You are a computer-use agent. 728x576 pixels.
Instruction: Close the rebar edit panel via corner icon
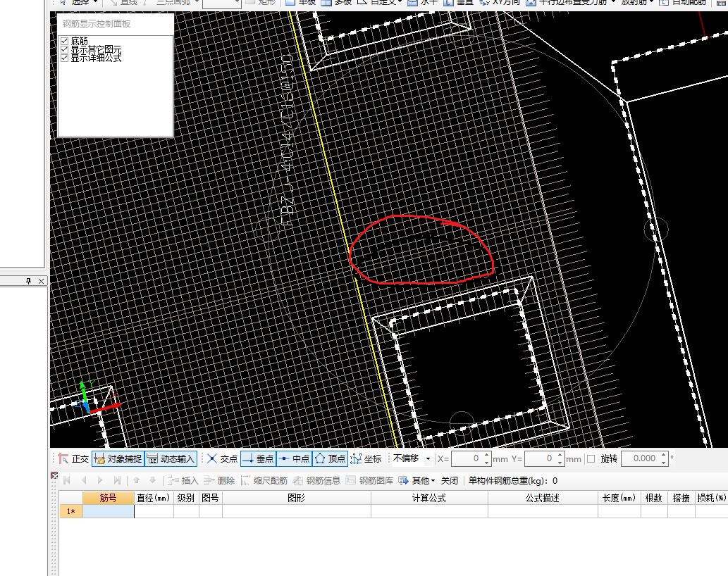54,475
